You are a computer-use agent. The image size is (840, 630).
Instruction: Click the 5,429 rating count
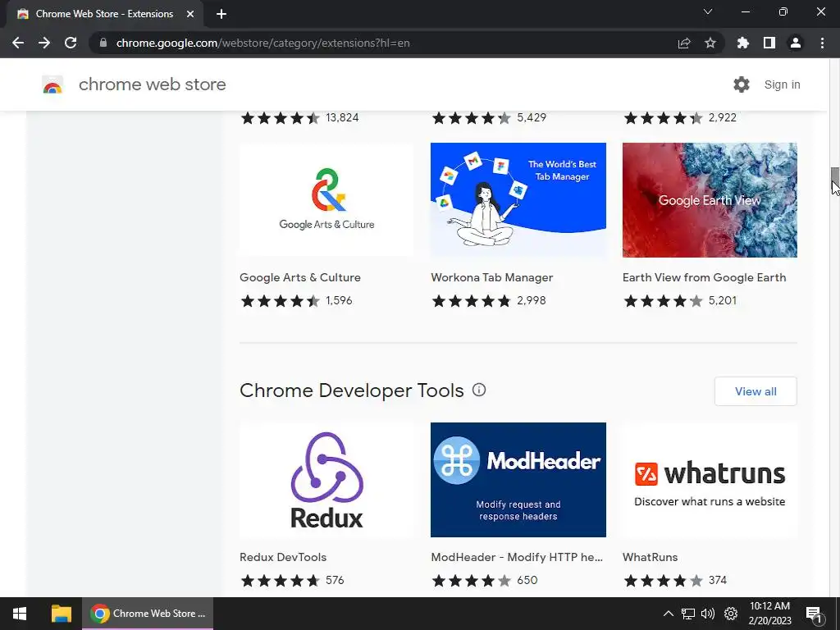point(532,117)
